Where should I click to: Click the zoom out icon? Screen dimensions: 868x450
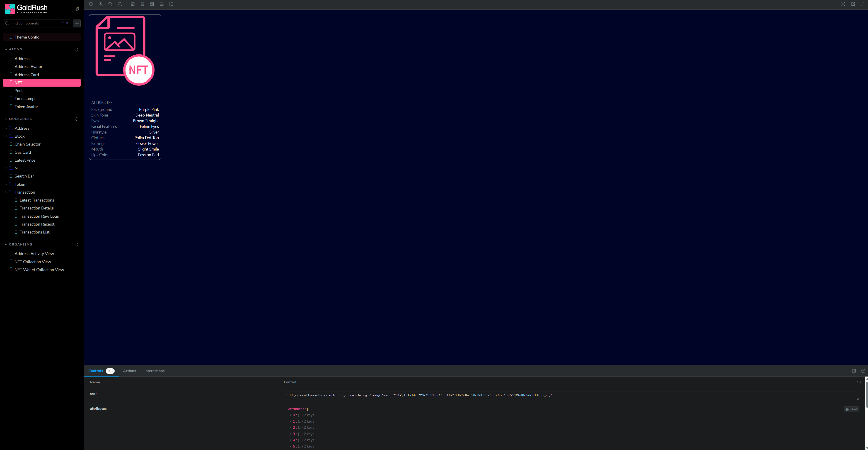pyautogui.click(x=110, y=4)
